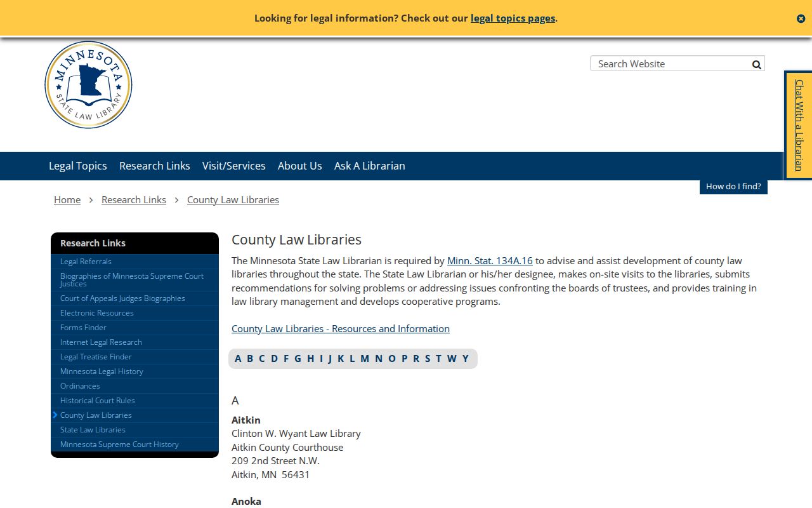Open the Minn. Stat. 134A.16 link
This screenshot has width=812, height=508.
point(490,260)
